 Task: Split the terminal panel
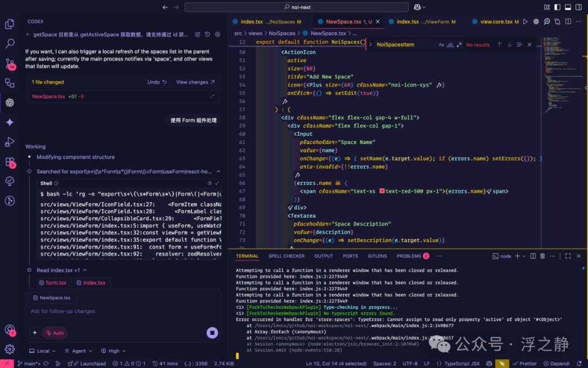tap(533, 256)
